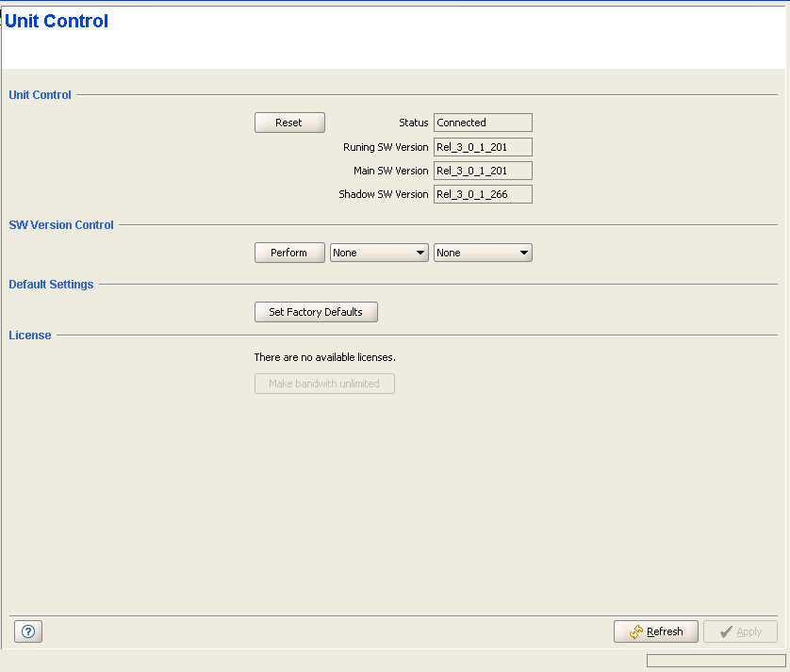This screenshot has height=672, width=790.
Task: Click the 'There are no available licenses' text
Action: 324,357
